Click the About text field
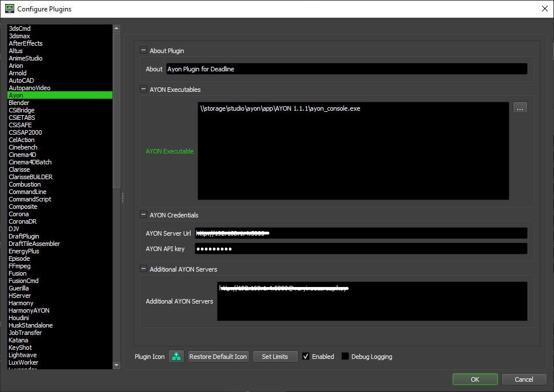This screenshot has height=392, width=554. (x=346, y=69)
